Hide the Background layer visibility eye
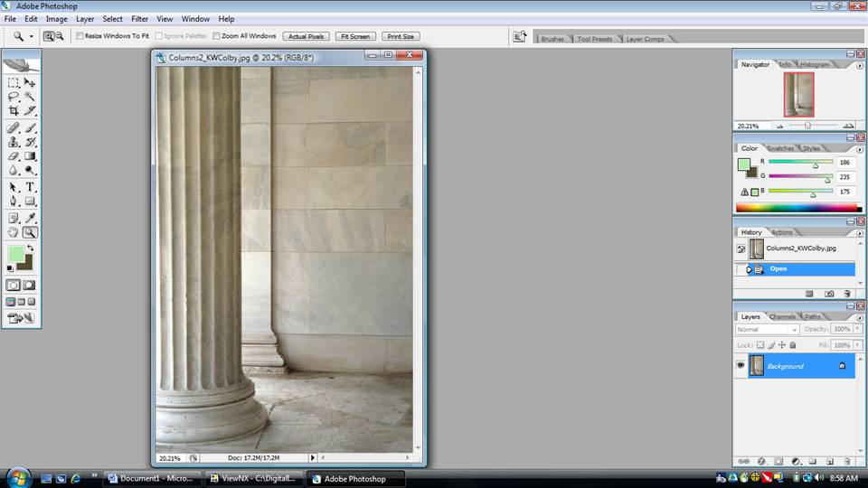The image size is (868, 488). click(x=741, y=366)
